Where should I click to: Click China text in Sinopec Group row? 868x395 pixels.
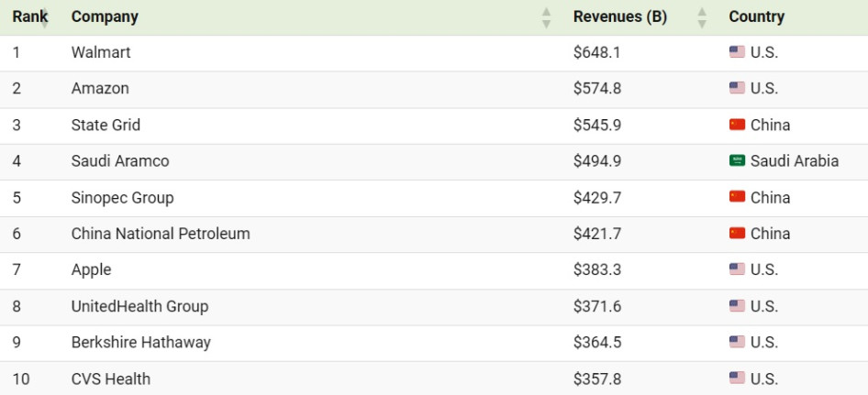[x=770, y=198]
